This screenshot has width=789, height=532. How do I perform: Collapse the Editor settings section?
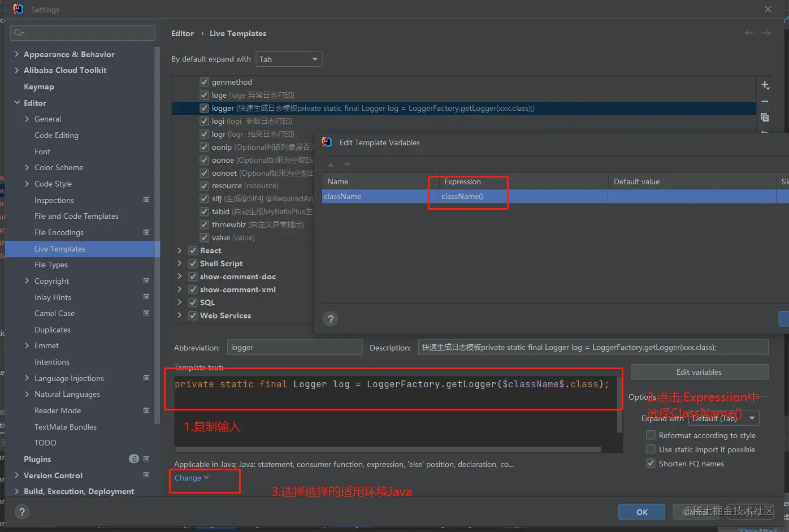click(x=16, y=103)
